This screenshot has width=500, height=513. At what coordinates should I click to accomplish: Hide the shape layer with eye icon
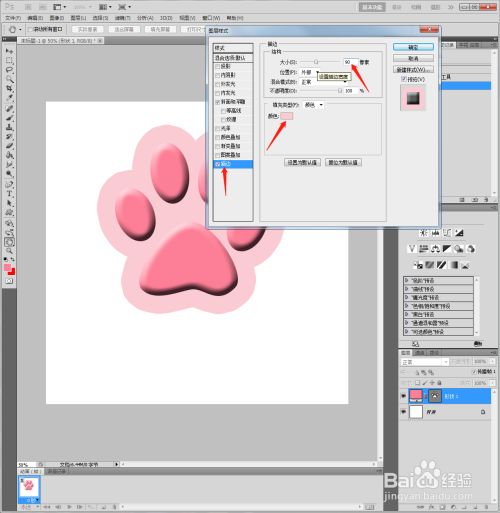click(x=403, y=396)
